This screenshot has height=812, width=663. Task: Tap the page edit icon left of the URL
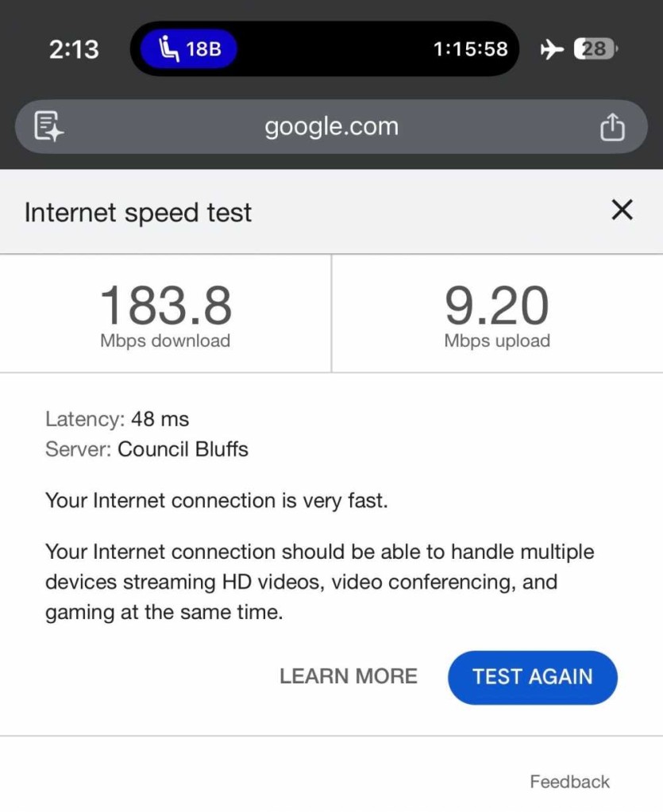click(46, 125)
